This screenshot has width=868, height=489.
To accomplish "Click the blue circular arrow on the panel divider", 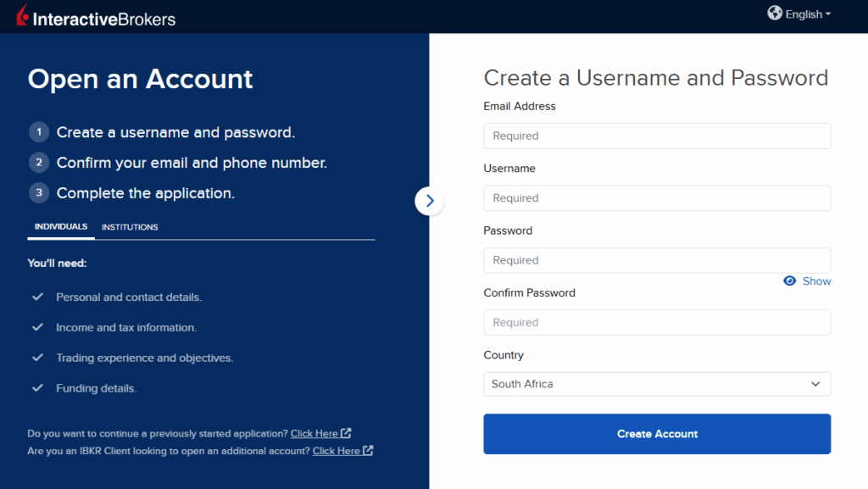I will pos(430,201).
